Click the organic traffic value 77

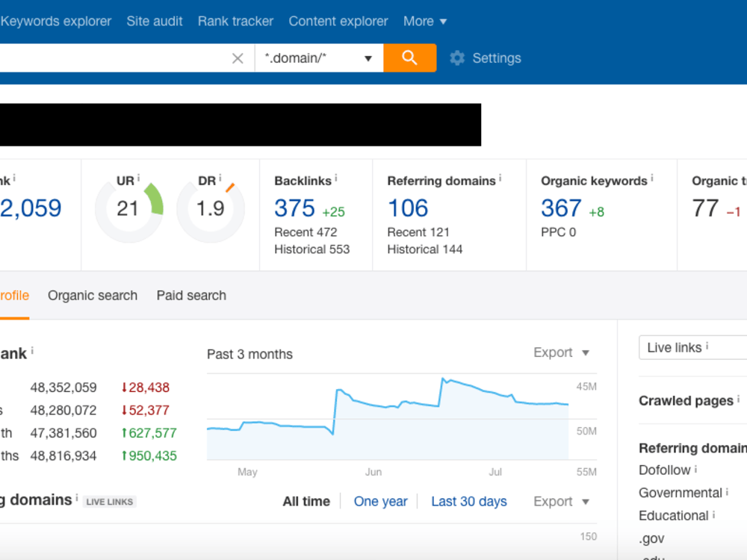tap(705, 208)
